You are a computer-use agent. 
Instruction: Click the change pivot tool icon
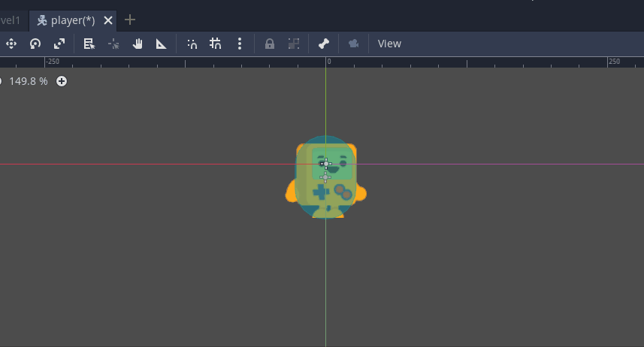click(113, 44)
